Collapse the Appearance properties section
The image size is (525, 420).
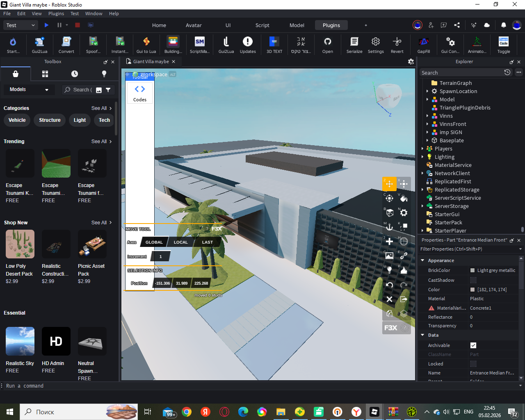(422, 260)
